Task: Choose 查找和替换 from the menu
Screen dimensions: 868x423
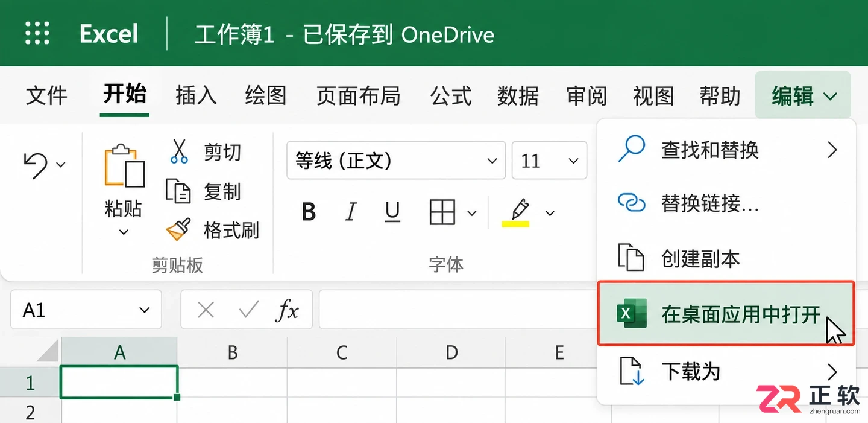Action: (726, 150)
